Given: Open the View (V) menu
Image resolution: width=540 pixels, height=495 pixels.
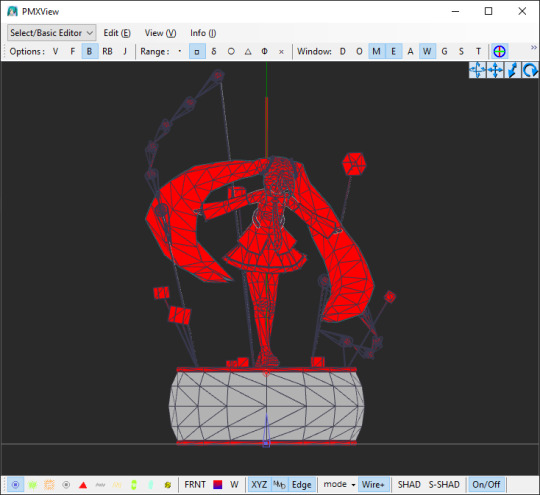Looking at the screenshot, I should (160, 33).
